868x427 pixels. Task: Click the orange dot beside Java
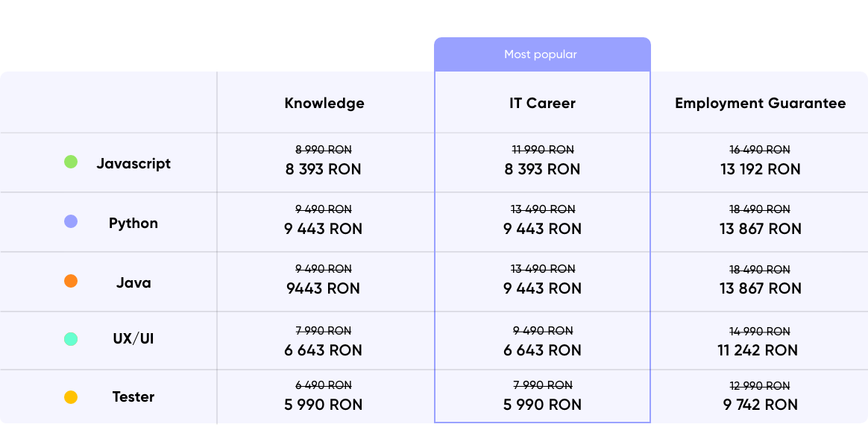[71, 281]
